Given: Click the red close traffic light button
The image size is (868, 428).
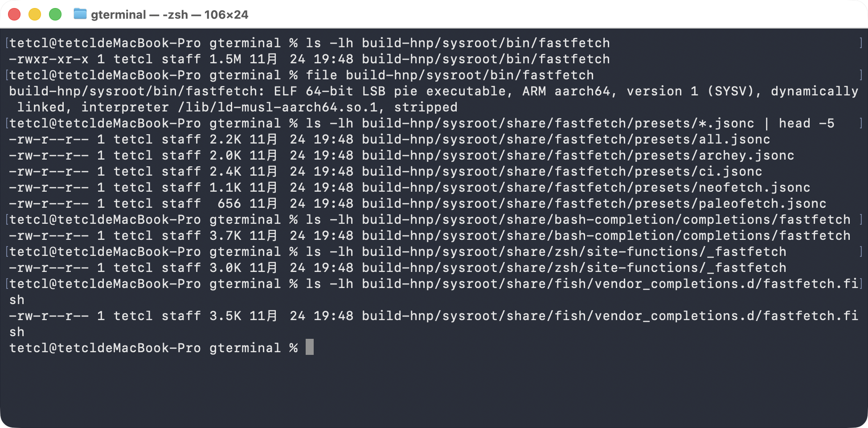Looking at the screenshot, I should coord(15,14).
